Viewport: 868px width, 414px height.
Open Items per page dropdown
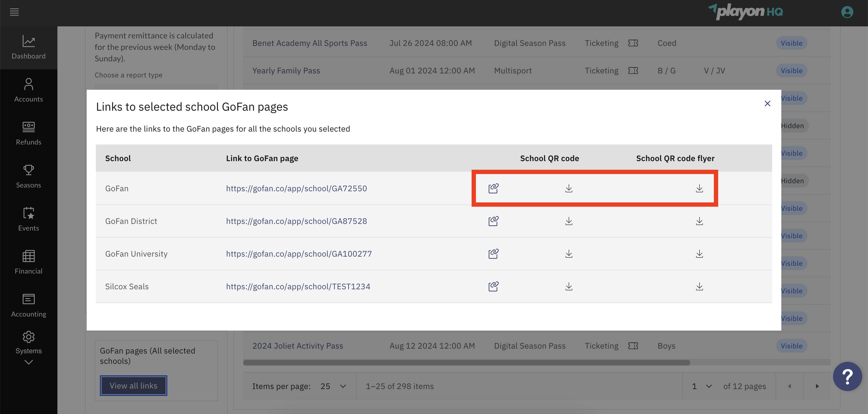[x=333, y=386]
